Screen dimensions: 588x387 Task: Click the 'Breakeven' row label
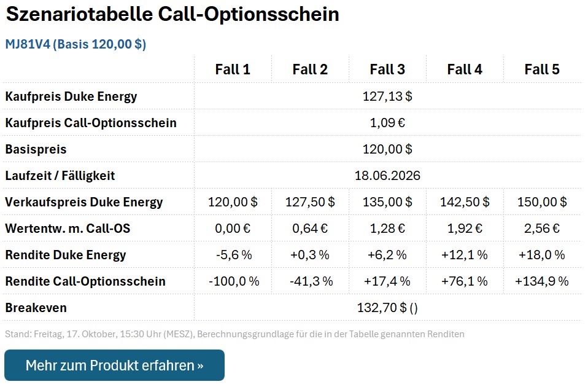click(36, 308)
